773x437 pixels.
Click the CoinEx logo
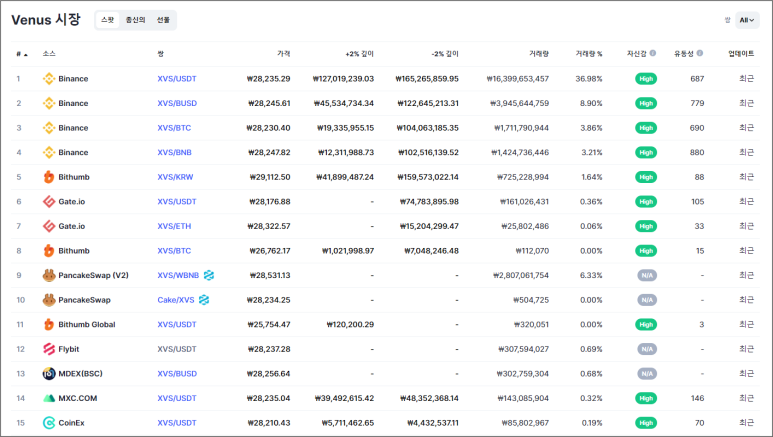[49, 423]
